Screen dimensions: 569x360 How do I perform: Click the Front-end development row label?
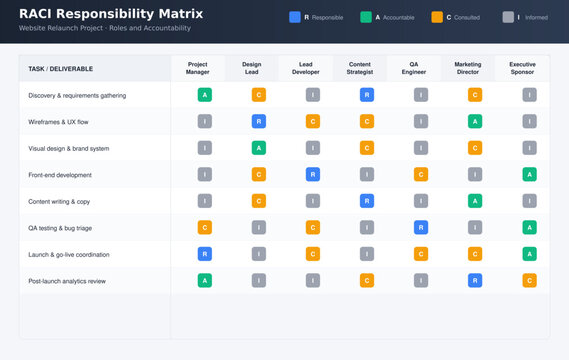point(60,175)
